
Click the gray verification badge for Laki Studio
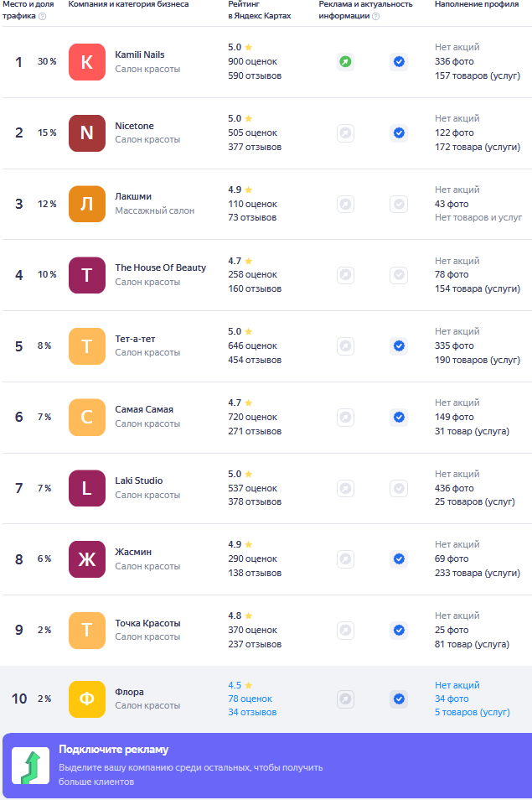pos(399,488)
